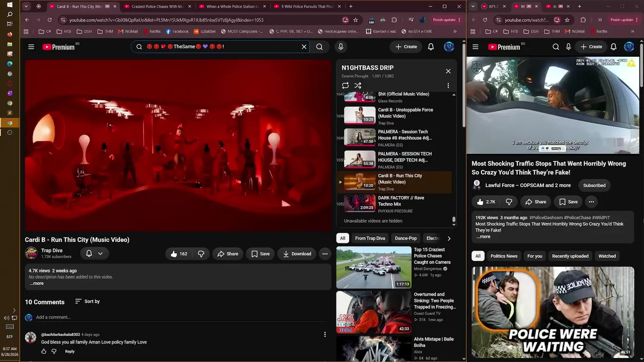
Task: Open Top 15 Craziest Police Chases thumbnail
Action: click(373, 267)
